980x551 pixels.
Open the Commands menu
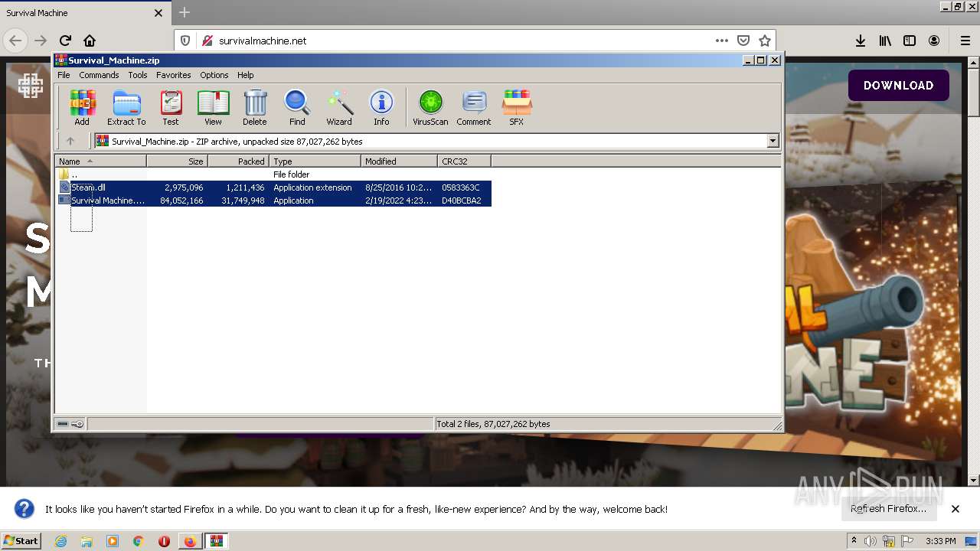pyautogui.click(x=99, y=75)
